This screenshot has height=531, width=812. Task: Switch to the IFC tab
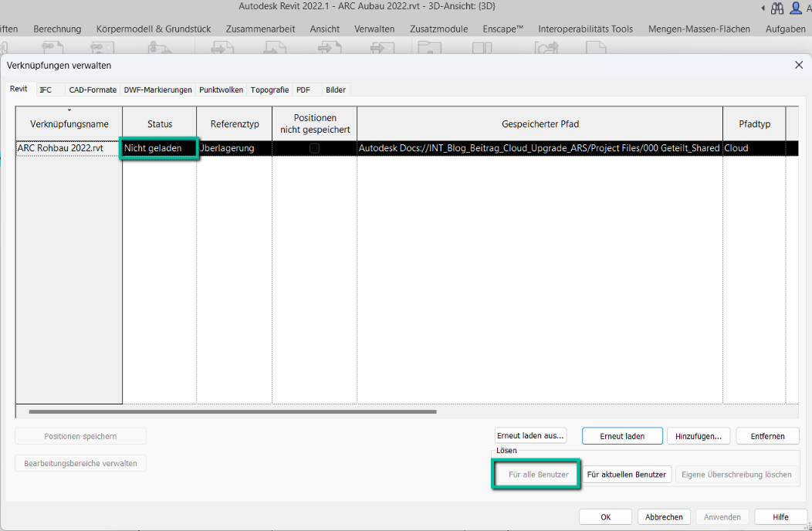pyautogui.click(x=47, y=90)
